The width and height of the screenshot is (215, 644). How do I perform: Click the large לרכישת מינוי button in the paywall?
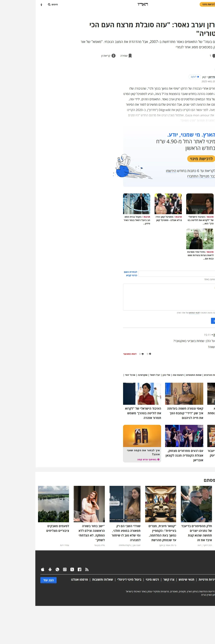pos(201,158)
